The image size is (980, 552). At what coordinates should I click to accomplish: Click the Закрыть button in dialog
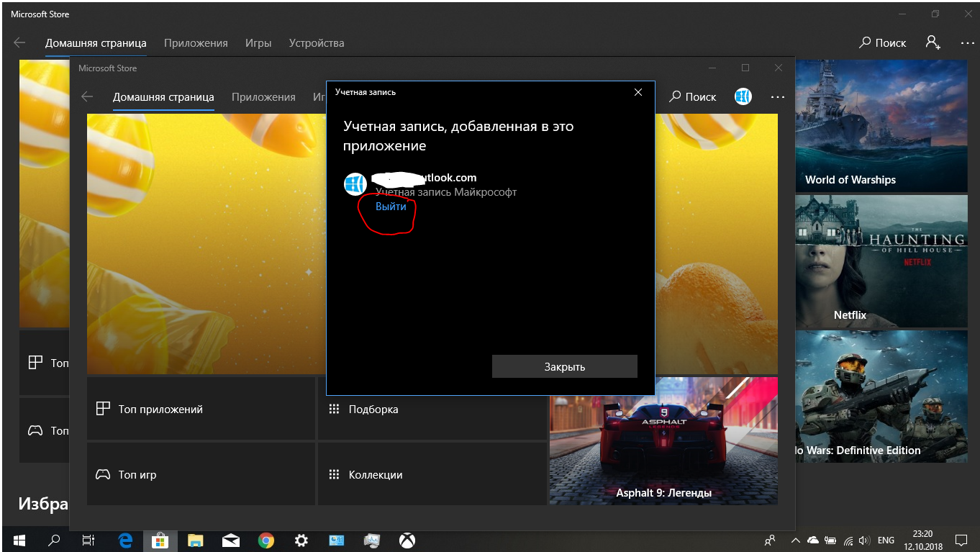pos(565,366)
